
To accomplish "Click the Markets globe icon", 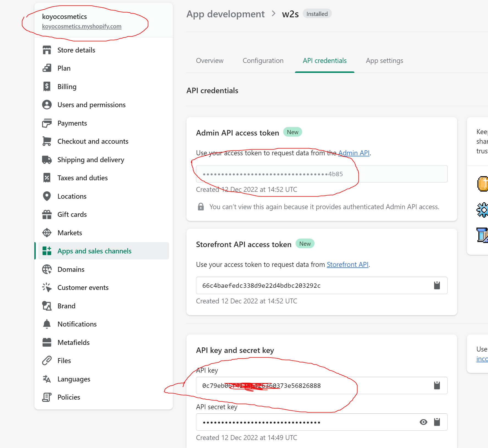I will pos(47,233).
